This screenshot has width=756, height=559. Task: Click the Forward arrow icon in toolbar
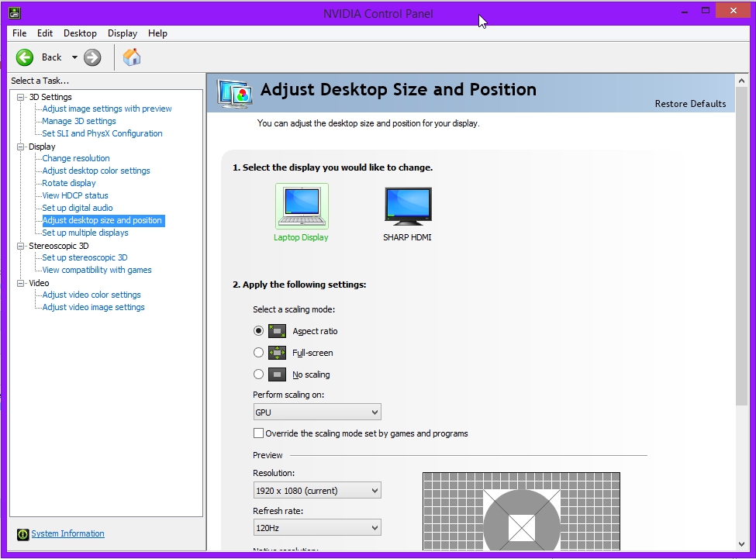[x=92, y=57]
